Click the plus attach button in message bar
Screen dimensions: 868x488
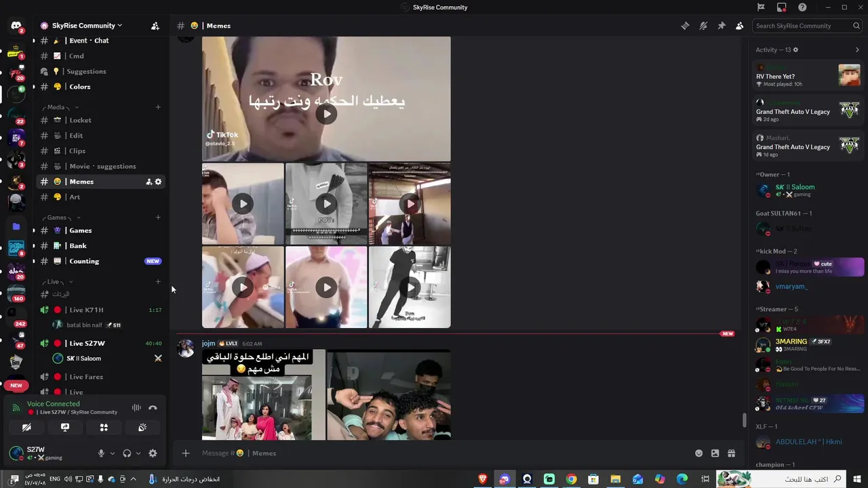(x=186, y=453)
